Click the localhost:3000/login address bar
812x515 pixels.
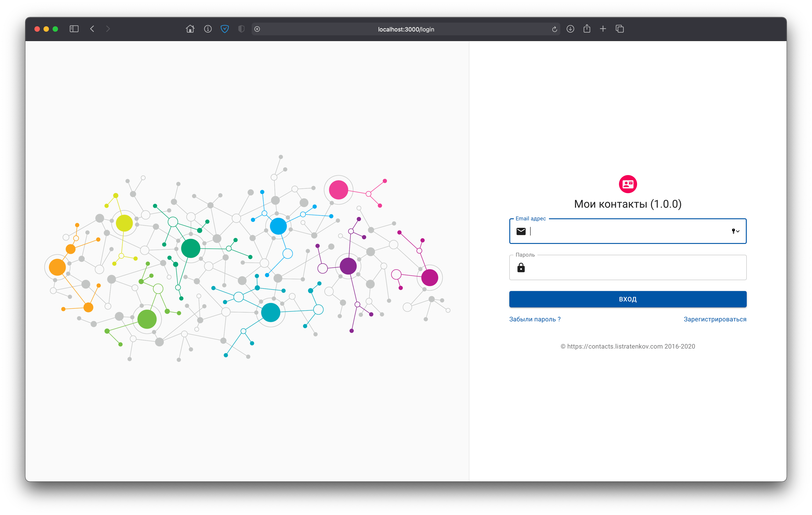coord(406,29)
